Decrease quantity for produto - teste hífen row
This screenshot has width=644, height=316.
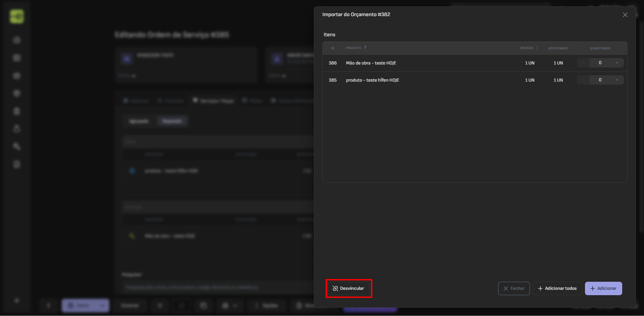pyautogui.click(x=583, y=80)
